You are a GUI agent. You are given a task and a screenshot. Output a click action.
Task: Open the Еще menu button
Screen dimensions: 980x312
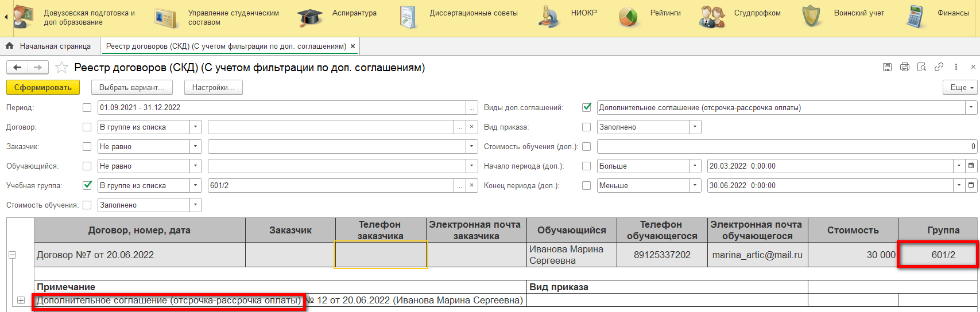960,87
